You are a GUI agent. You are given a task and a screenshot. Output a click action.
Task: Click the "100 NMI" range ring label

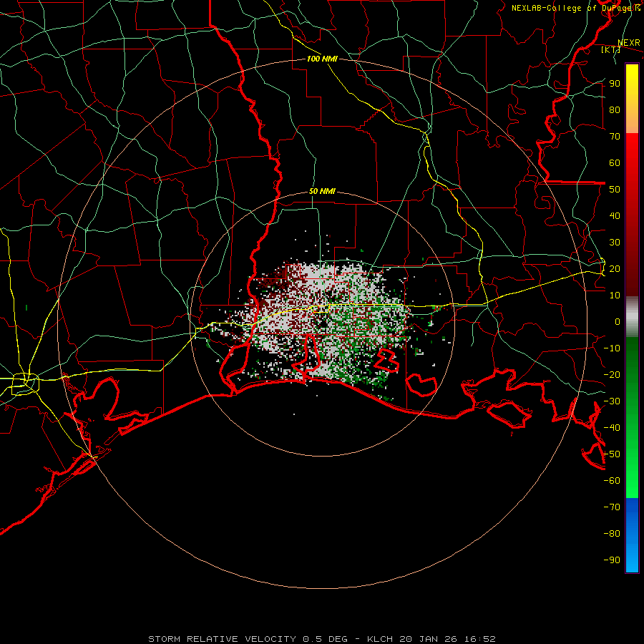click(322, 59)
